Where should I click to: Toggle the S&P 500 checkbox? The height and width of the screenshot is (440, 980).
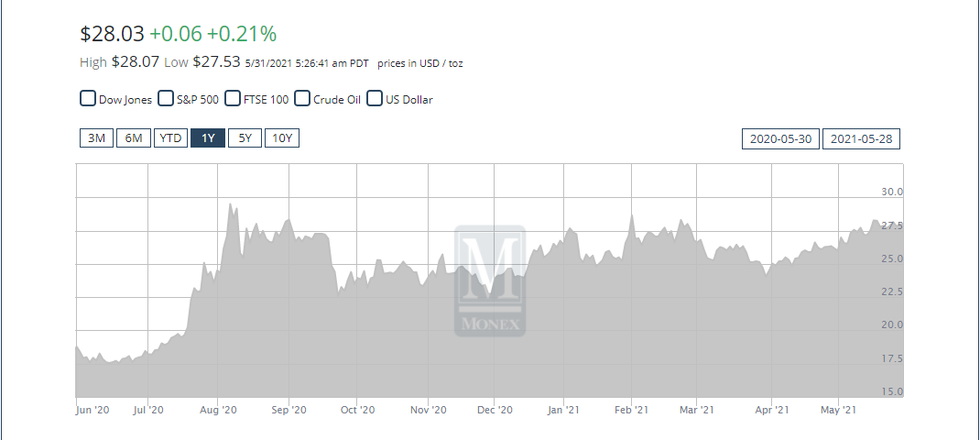pyautogui.click(x=167, y=99)
